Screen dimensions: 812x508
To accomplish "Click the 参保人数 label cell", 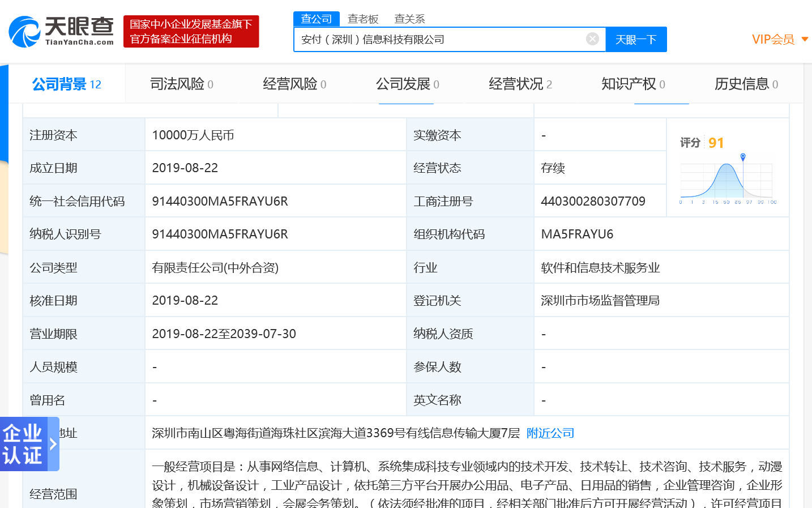I will (470, 367).
